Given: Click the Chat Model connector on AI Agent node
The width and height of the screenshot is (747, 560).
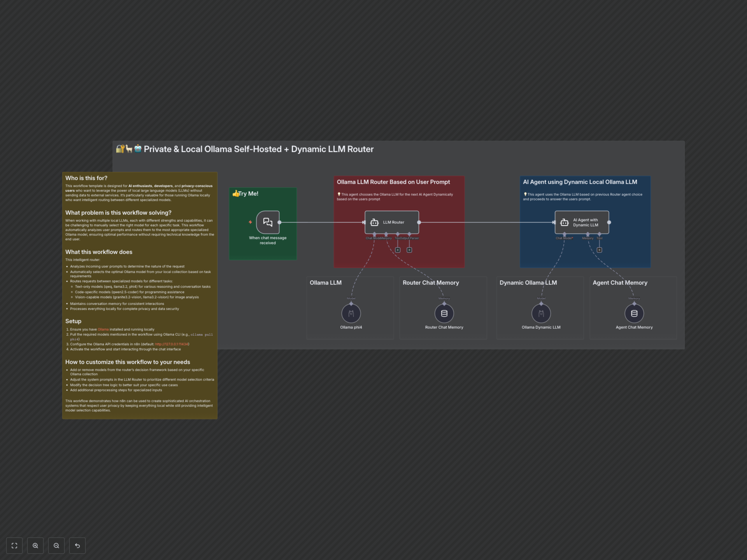Looking at the screenshot, I should 564,234.
